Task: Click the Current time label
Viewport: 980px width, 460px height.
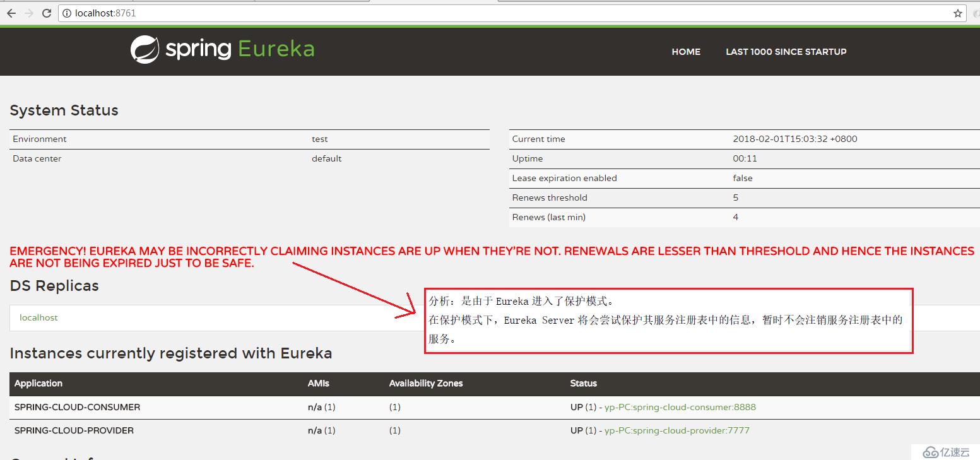Action: (x=538, y=139)
